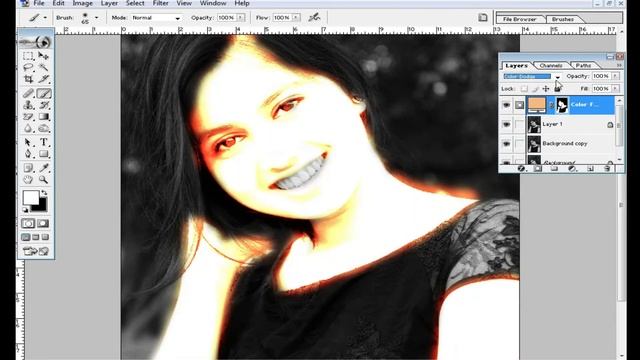Open the File menu
The width and height of the screenshot is (640, 360).
[x=39, y=3]
